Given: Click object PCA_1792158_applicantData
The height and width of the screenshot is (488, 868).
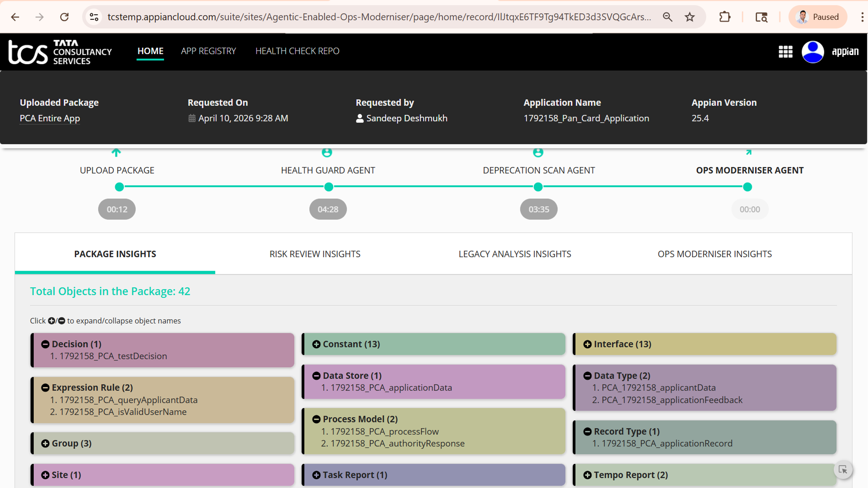Looking at the screenshot, I should click(x=659, y=388).
